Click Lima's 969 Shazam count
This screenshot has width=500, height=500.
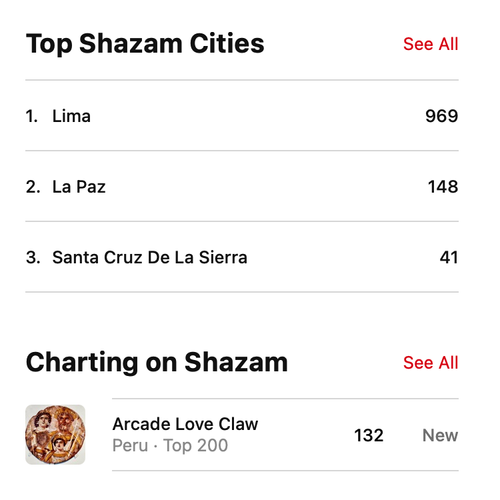[x=442, y=116]
